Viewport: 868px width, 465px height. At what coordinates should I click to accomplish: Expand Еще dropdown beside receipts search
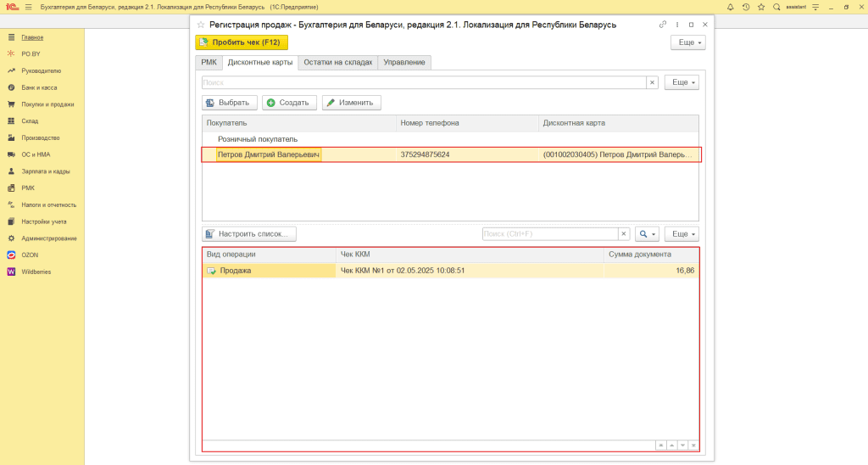[682, 234]
